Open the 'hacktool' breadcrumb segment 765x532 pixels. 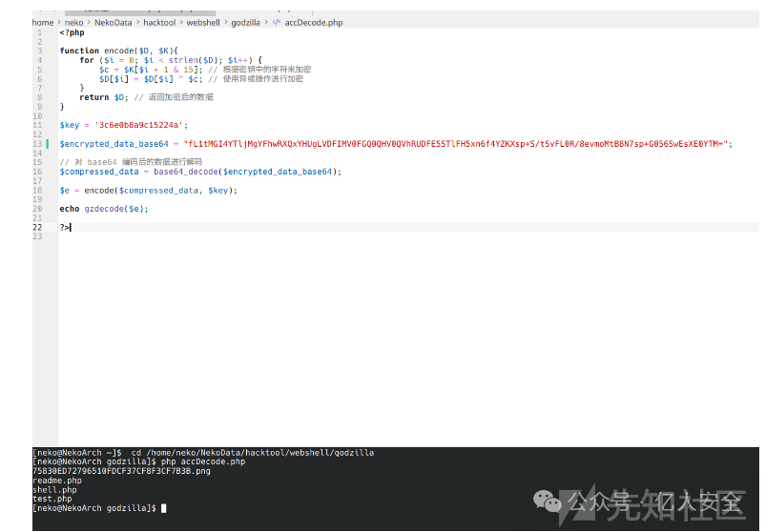point(159,23)
